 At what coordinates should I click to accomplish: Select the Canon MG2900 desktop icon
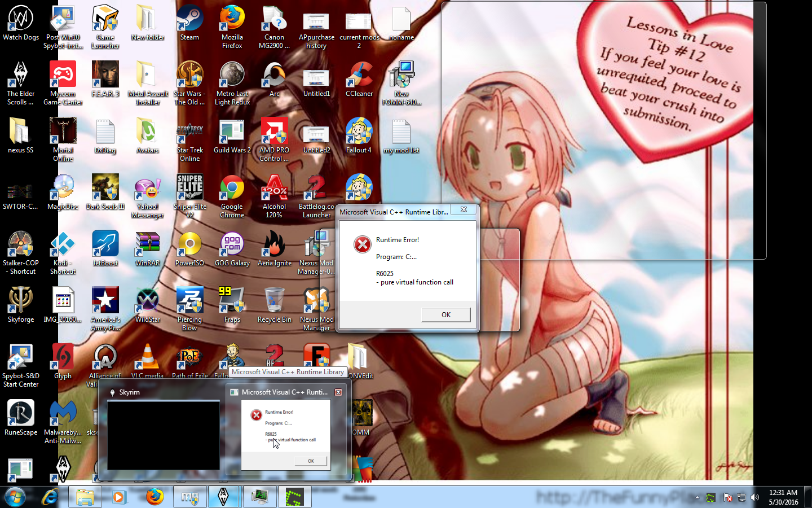pos(275,27)
